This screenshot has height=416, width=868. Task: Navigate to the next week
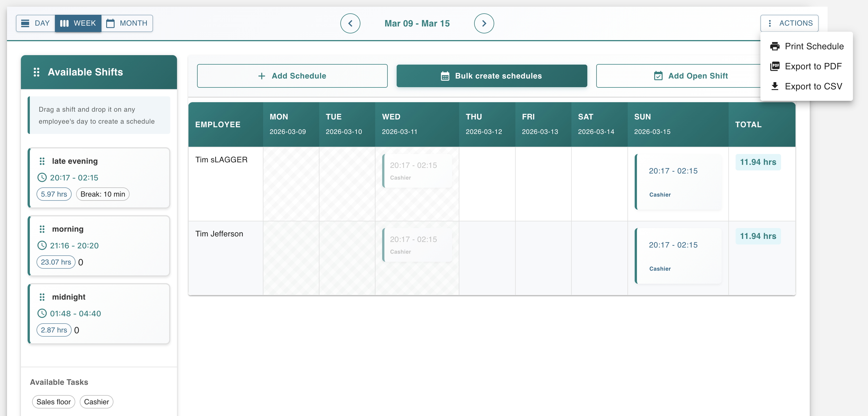(484, 23)
